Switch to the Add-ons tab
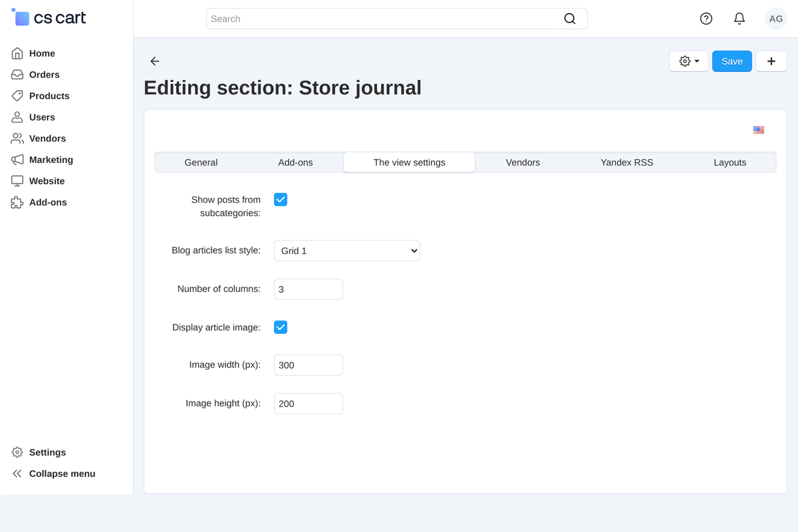The width and height of the screenshot is (798, 532). pyautogui.click(x=295, y=162)
